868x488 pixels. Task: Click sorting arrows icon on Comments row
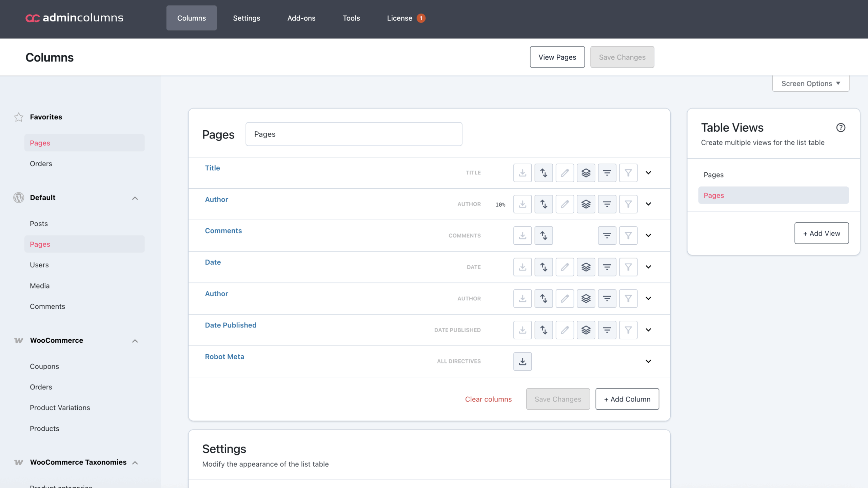pos(544,236)
